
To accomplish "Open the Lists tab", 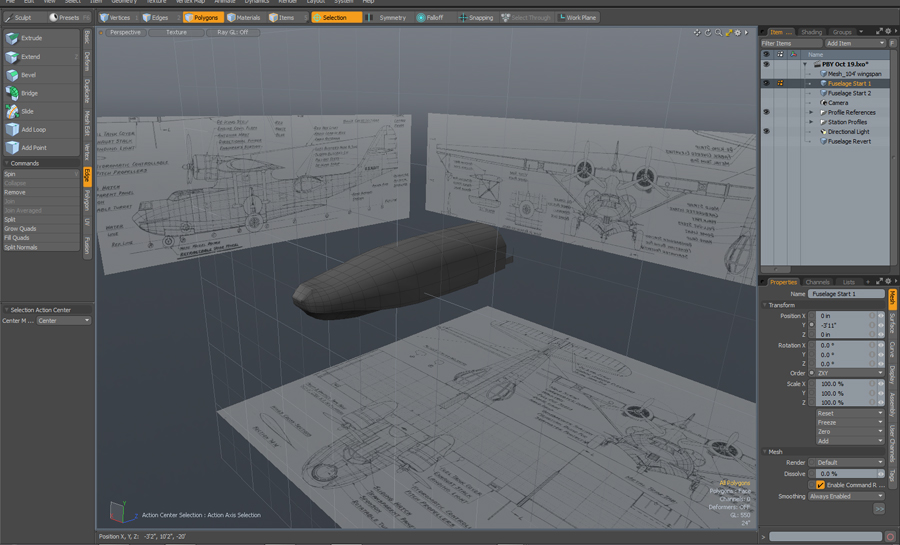I will [848, 282].
